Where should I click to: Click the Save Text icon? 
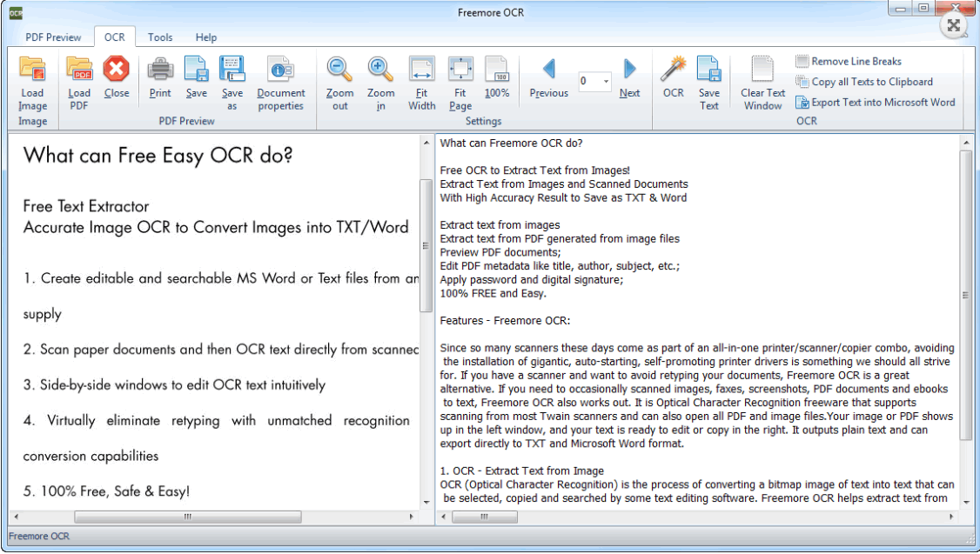708,69
